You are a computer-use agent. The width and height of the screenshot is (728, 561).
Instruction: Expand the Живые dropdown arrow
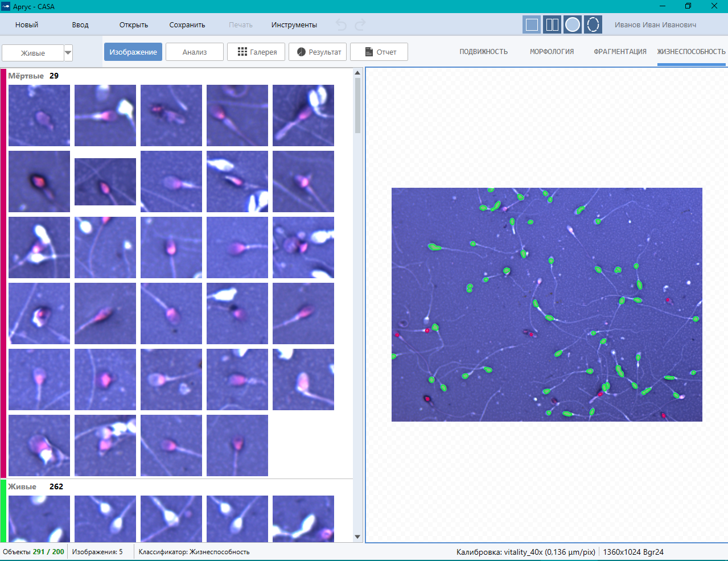(68, 53)
